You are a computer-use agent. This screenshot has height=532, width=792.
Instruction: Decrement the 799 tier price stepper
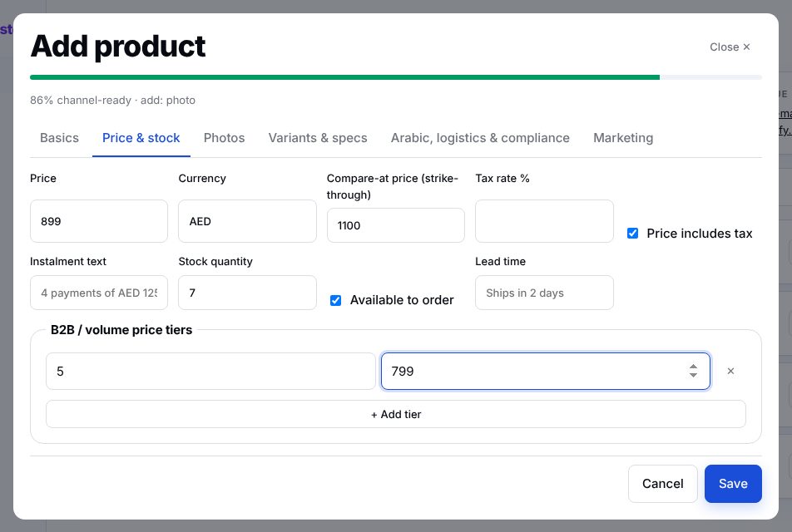693,375
